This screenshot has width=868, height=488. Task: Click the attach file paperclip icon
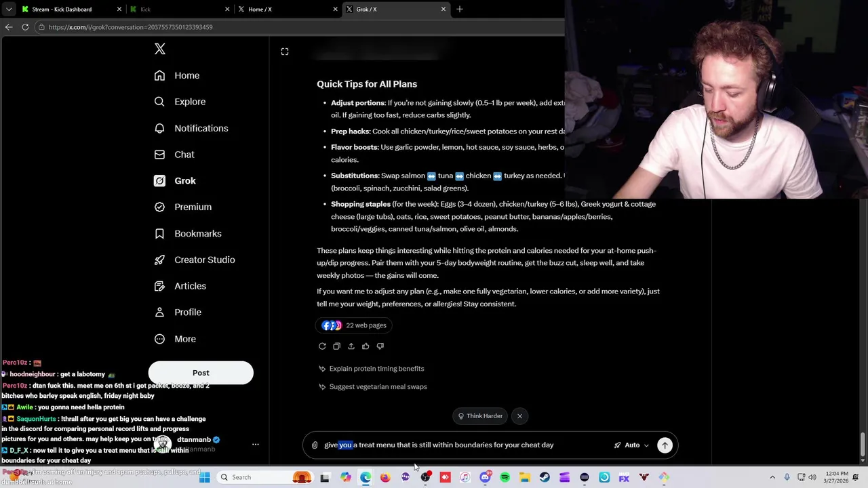click(315, 445)
